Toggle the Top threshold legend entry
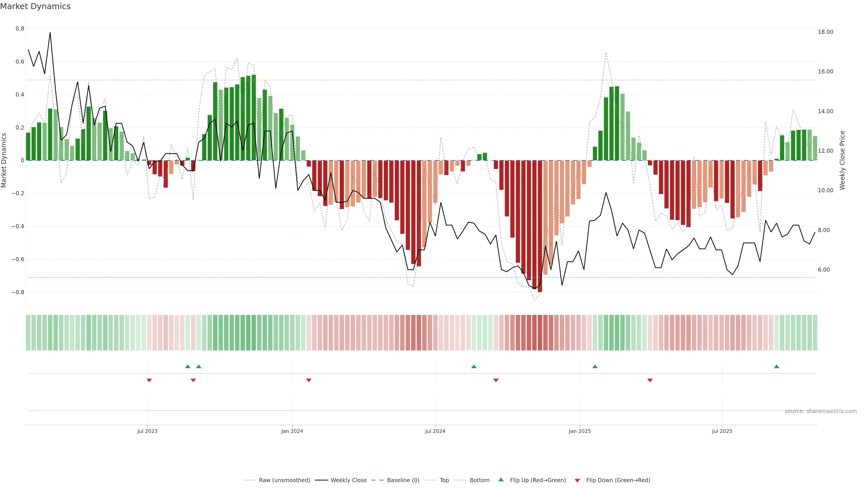 (444, 480)
